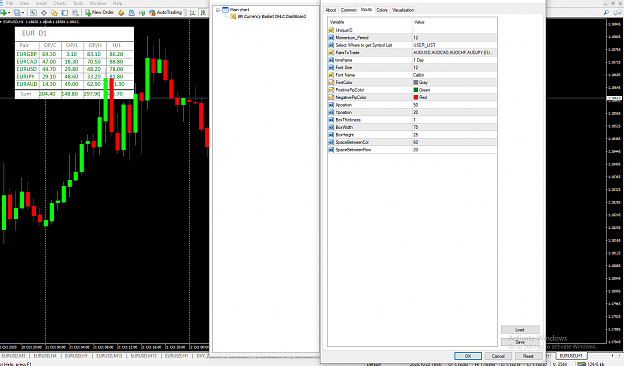Open the File menu
This screenshot has height=366, width=625.
click(10, 3)
